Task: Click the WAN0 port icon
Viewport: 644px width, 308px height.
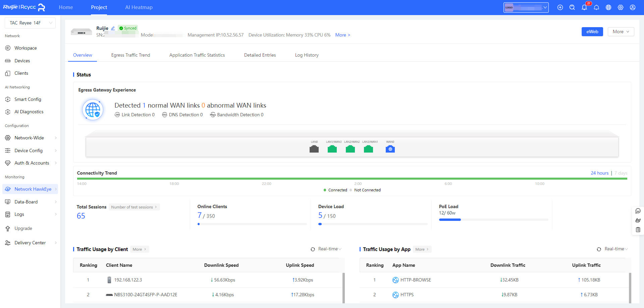Action: coord(390,149)
